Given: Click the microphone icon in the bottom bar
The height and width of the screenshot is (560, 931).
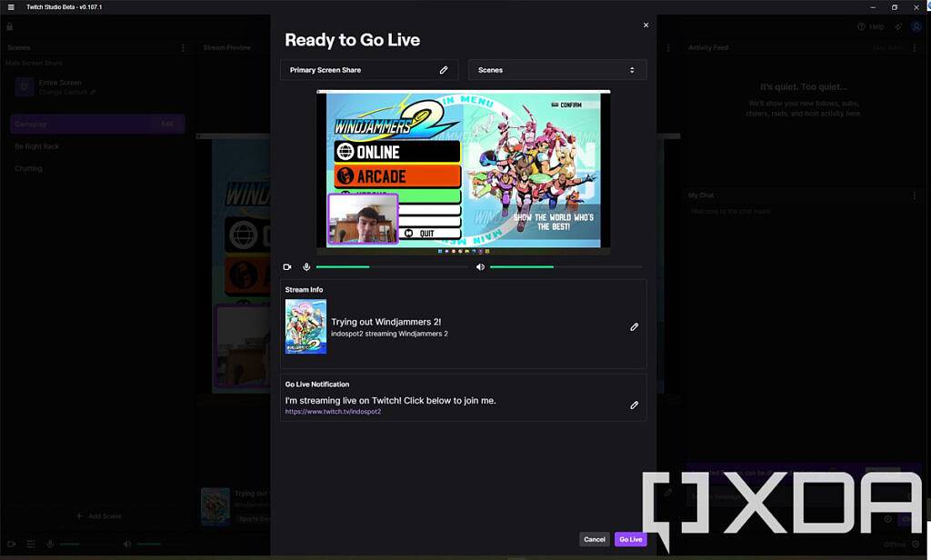Looking at the screenshot, I should (51, 544).
